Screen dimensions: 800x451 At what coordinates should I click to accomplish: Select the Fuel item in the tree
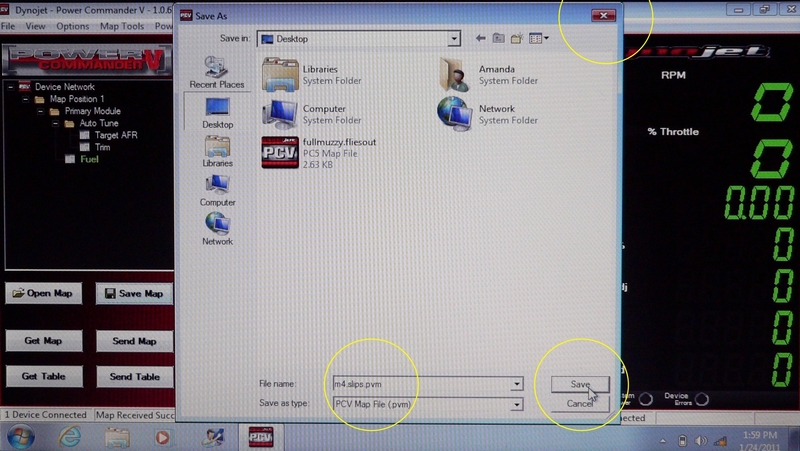tap(89, 159)
